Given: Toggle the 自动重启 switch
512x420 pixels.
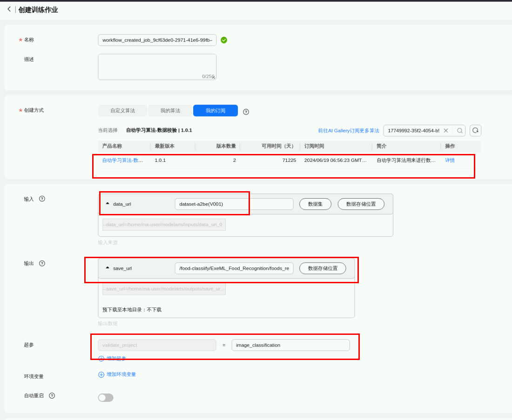Looking at the screenshot, I should (106, 398).
